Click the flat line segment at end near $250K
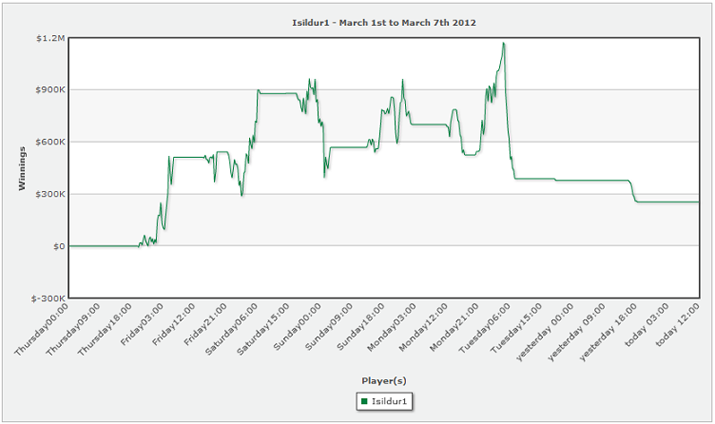The width and height of the screenshot is (715, 424). [x=668, y=202]
